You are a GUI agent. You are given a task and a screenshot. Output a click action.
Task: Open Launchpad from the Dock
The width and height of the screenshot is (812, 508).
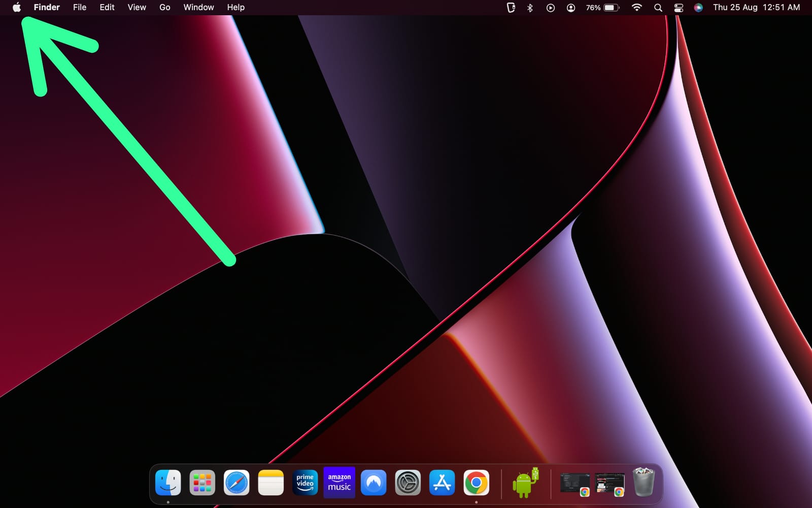coord(201,483)
